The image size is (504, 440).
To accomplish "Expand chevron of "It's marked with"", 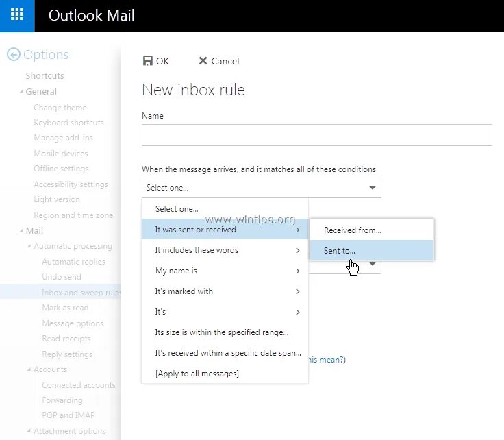I will pyautogui.click(x=298, y=291).
